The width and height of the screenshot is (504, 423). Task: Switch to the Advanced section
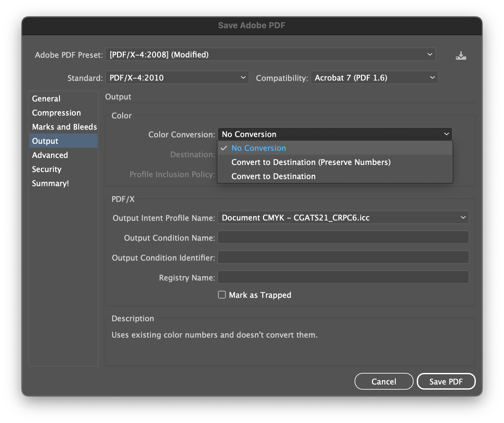63,155
